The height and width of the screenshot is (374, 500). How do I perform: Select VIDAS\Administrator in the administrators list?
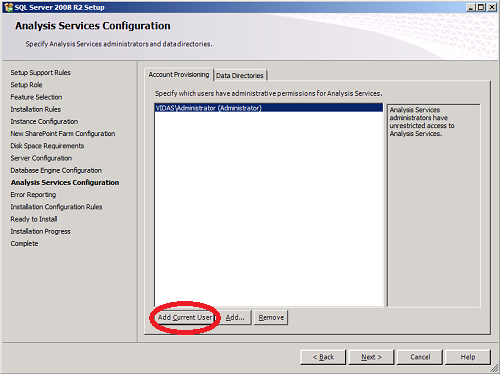pos(269,108)
